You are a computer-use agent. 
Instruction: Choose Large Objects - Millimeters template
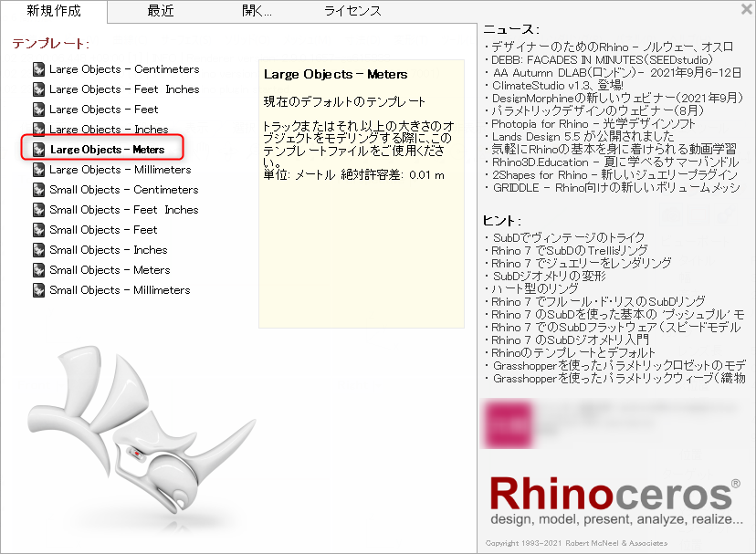tap(121, 170)
